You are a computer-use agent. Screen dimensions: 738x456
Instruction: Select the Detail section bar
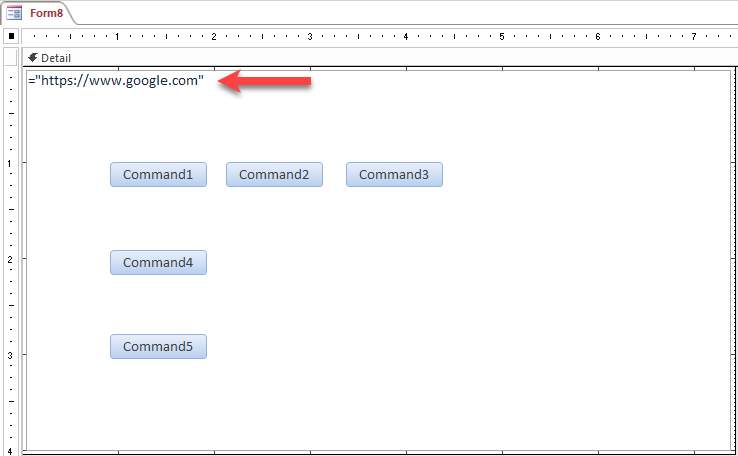point(380,58)
